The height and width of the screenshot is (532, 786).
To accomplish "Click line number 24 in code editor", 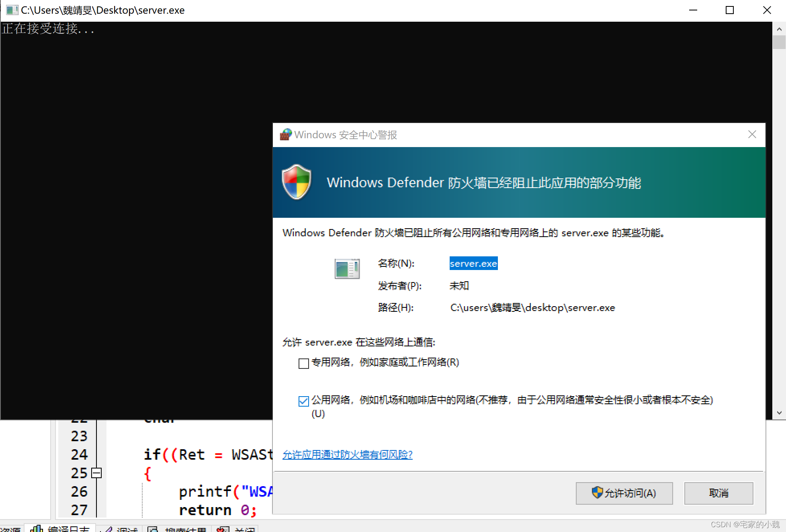I will (x=79, y=454).
